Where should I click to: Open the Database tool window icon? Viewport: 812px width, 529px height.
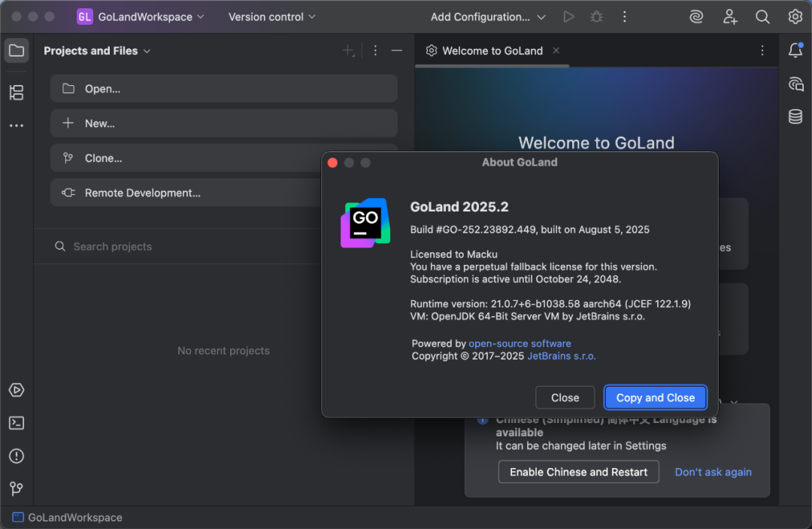click(795, 117)
